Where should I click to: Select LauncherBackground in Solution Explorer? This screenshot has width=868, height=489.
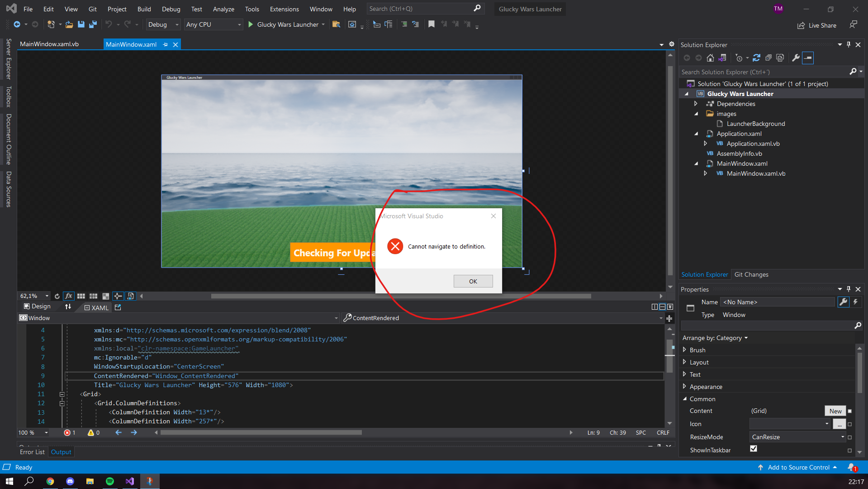tap(755, 124)
